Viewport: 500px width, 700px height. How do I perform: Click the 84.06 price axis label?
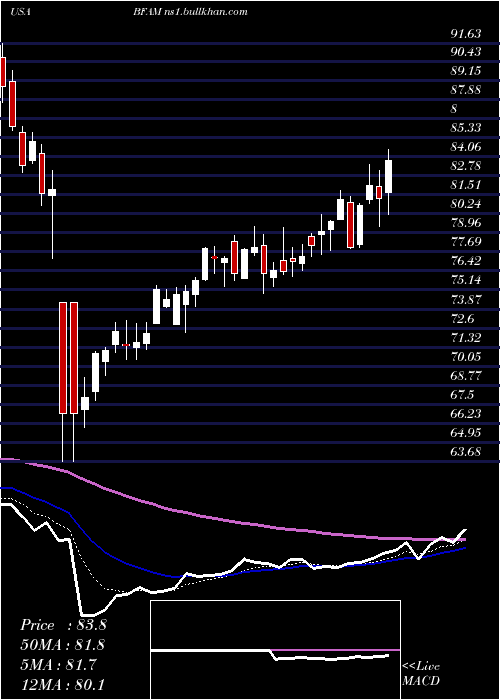[x=466, y=147]
